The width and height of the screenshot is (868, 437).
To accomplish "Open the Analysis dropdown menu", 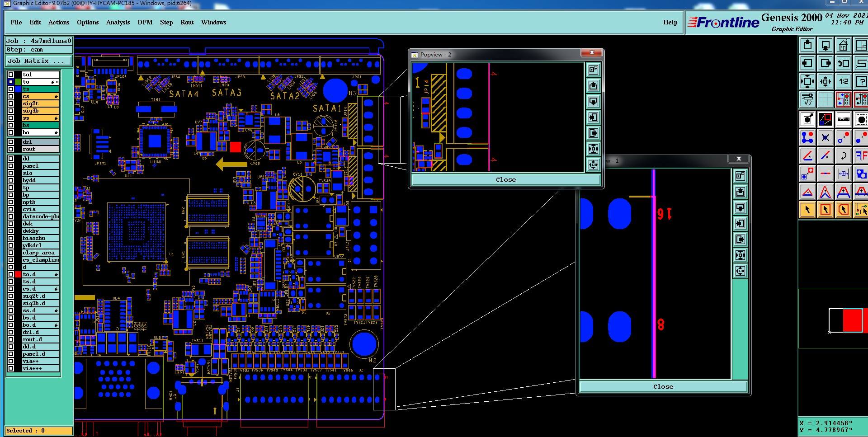I will 118,22.
